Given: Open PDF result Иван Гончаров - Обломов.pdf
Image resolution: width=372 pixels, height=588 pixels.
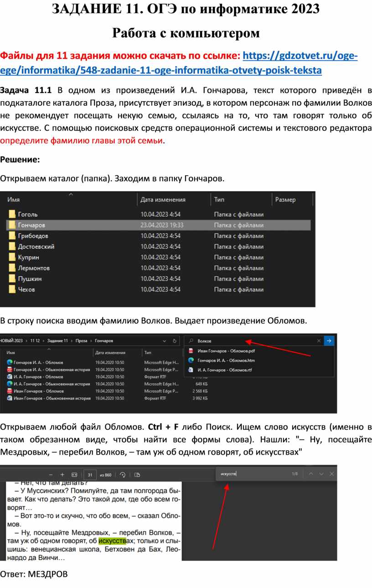Looking at the screenshot, I should click(226, 351).
